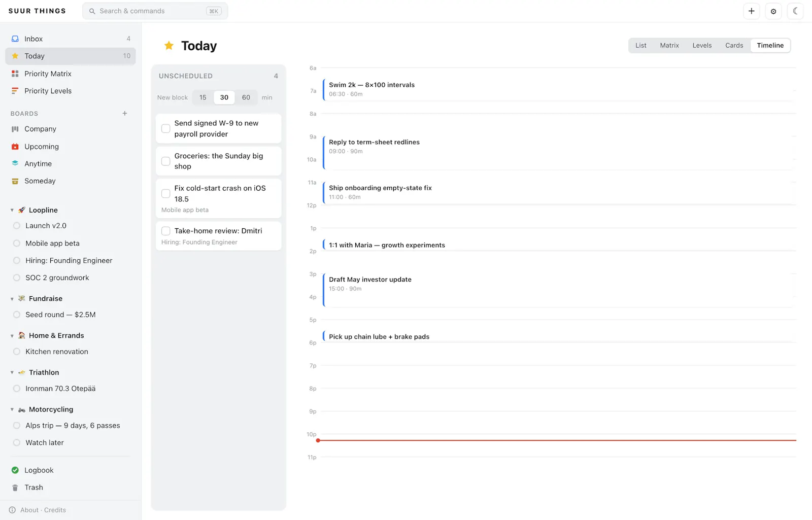
Task: Mark Launch v2.0 project circle
Action: (x=17, y=226)
